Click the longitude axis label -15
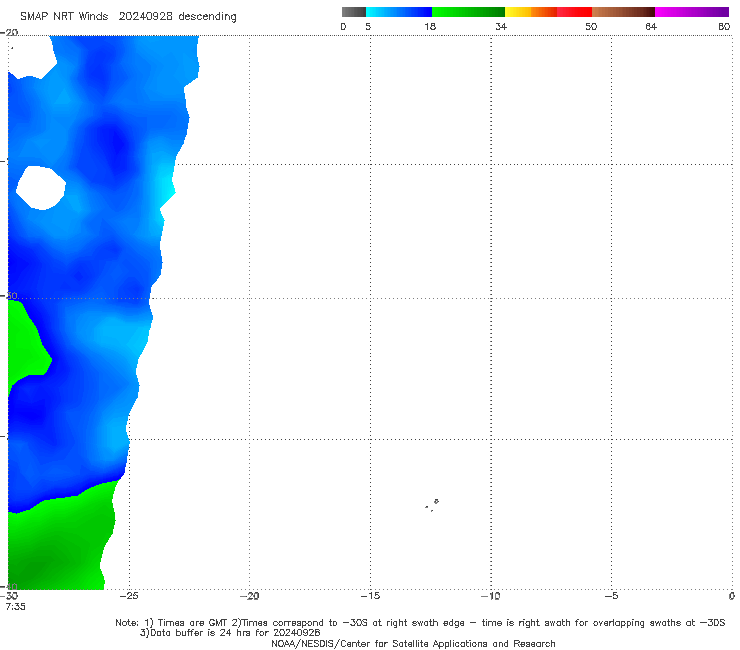The image size is (740, 650). point(370,596)
